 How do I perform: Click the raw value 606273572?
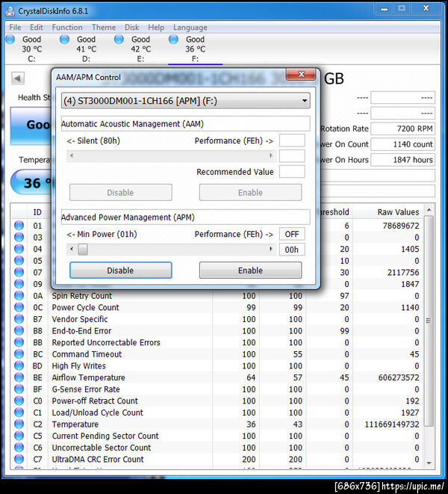point(399,377)
